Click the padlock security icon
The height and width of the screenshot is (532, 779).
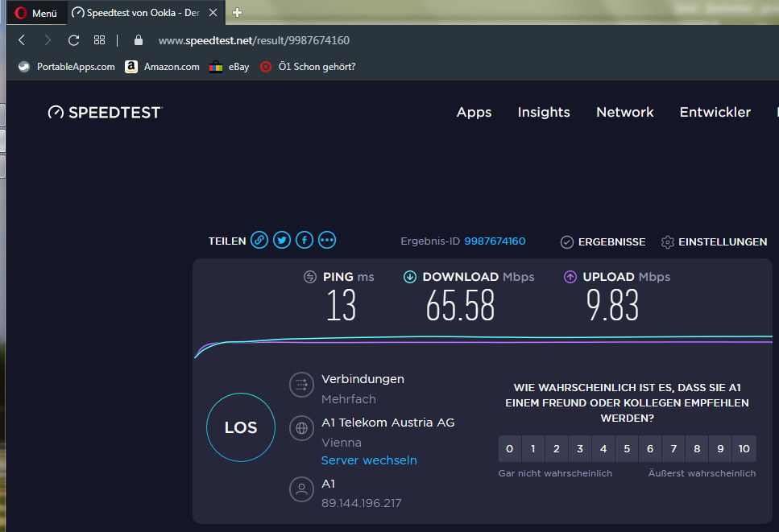click(x=139, y=40)
